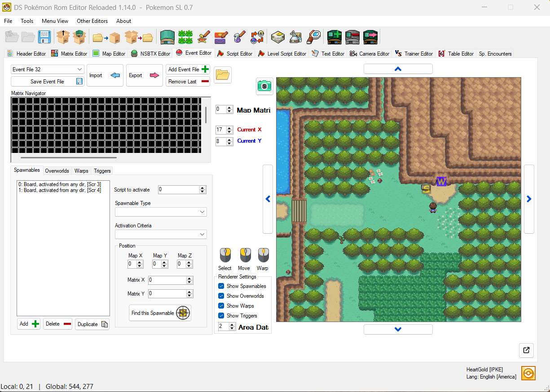
Task: Click the camera screenshot icon
Action: click(x=264, y=86)
